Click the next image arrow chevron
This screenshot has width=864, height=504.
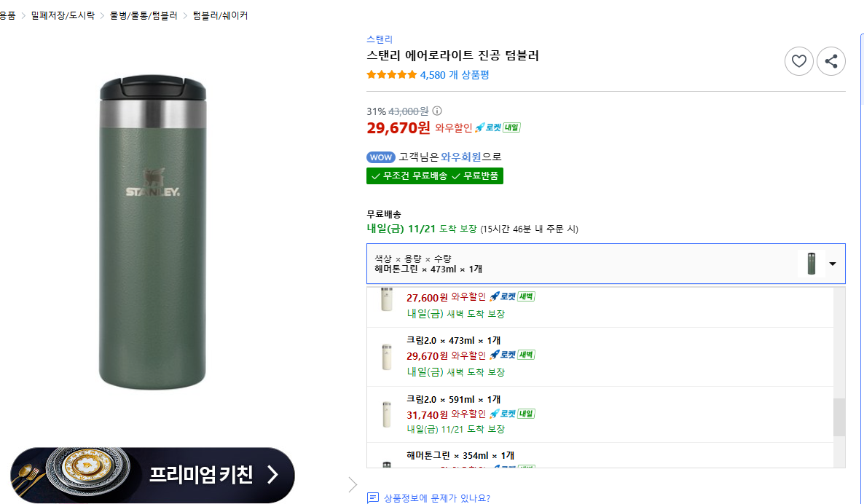coord(353,484)
